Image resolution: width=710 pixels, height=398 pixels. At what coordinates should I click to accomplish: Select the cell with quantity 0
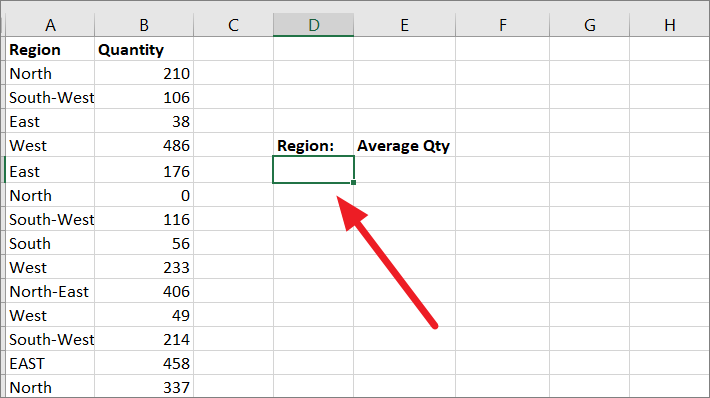tap(144, 195)
